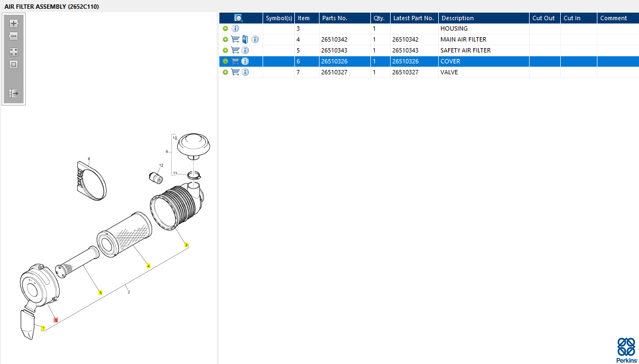This screenshot has width=639, height=364.
Task: Click the single square fit-view icon
Action: 14,64
